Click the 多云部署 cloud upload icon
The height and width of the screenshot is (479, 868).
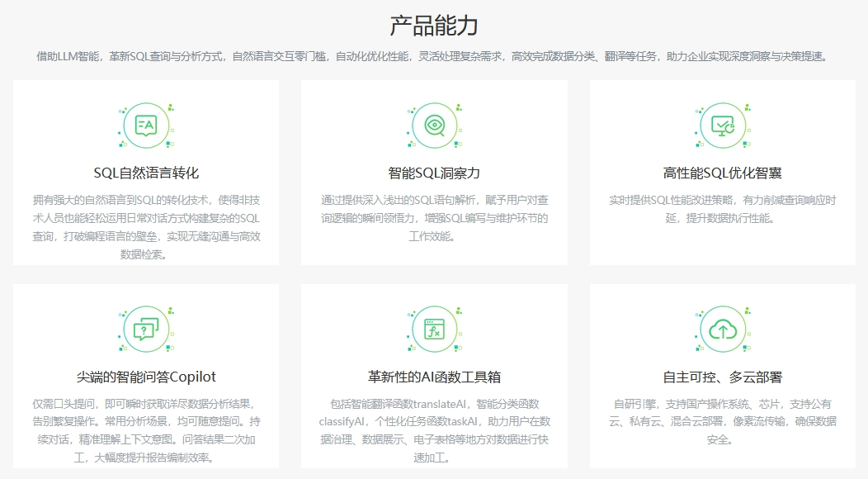(723, 330)
